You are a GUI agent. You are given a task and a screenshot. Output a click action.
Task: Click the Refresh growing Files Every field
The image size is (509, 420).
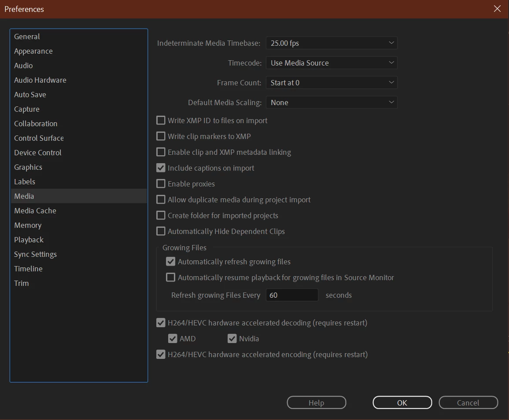[292, 295]
